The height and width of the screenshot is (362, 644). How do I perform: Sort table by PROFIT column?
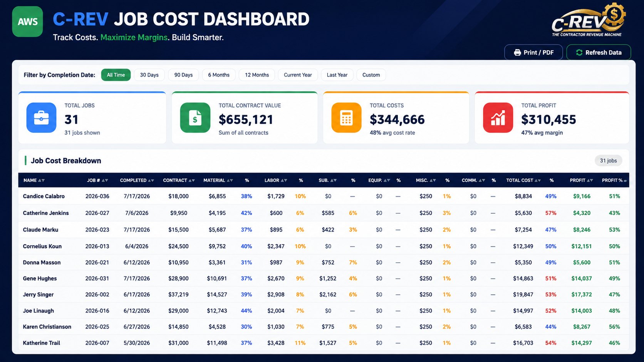coord(582,180)
